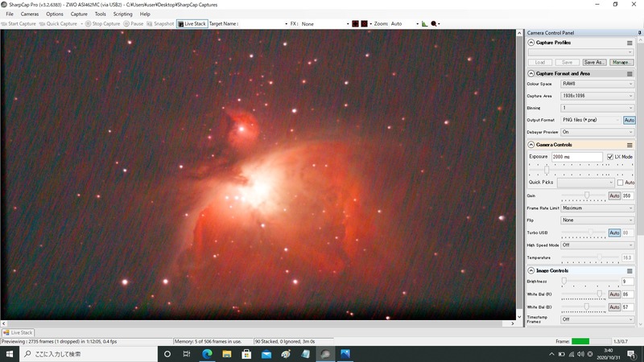The height and width of the screenshot is (362, 644).
Task: Click the Exposure slider
Action: pos(580,170)
